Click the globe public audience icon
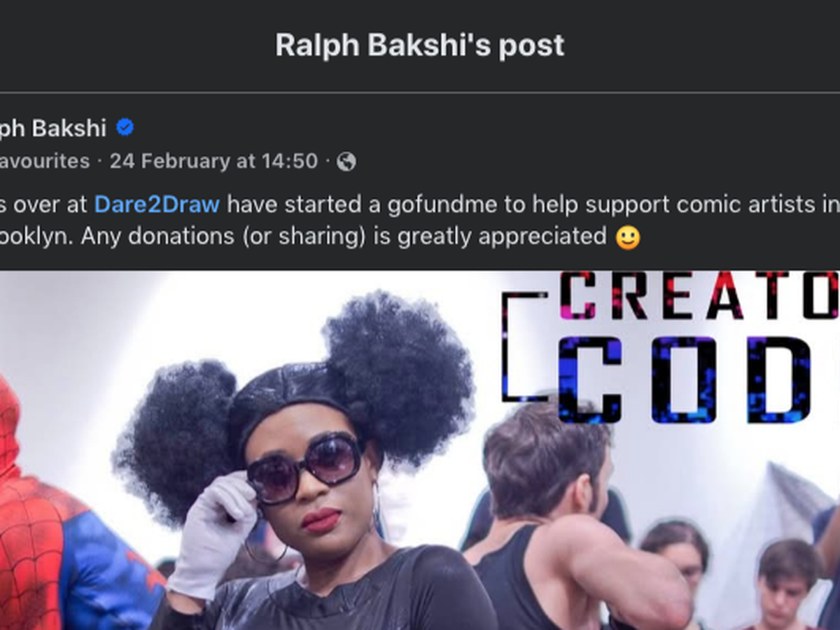 (x=346, y=162)
